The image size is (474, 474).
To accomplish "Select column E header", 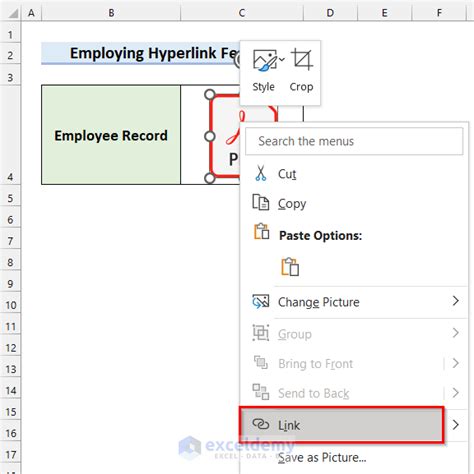I will click(385, 13).
